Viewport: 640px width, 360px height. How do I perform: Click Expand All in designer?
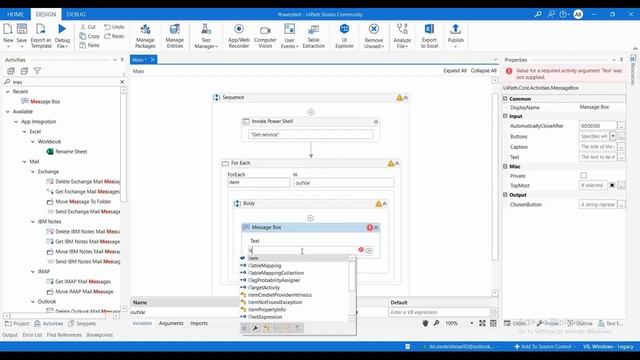pos(455,71)
